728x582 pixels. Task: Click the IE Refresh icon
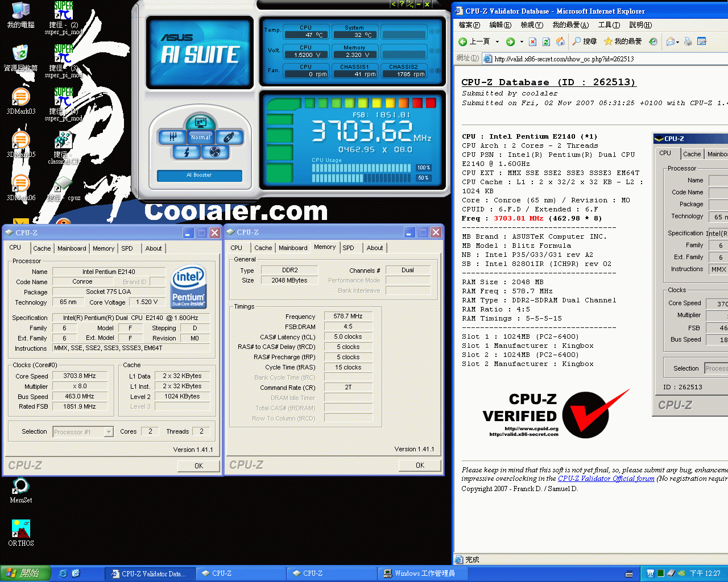pyautogui.click(x=546, y=41)
